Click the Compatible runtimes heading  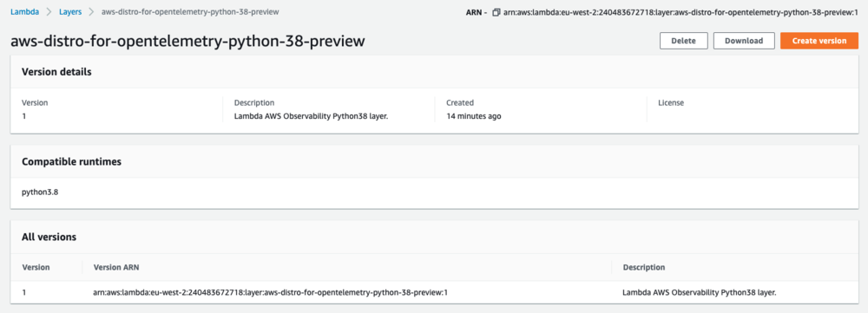coord(71,162)
